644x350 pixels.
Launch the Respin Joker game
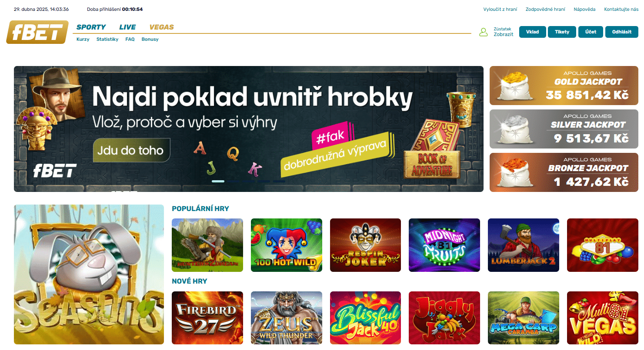click(x=365, y=245)
